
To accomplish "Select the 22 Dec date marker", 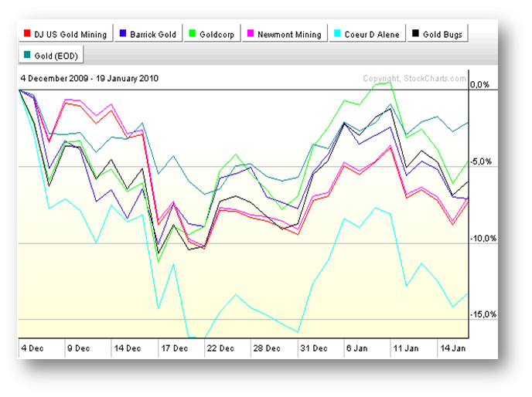I will pos(221,348).
